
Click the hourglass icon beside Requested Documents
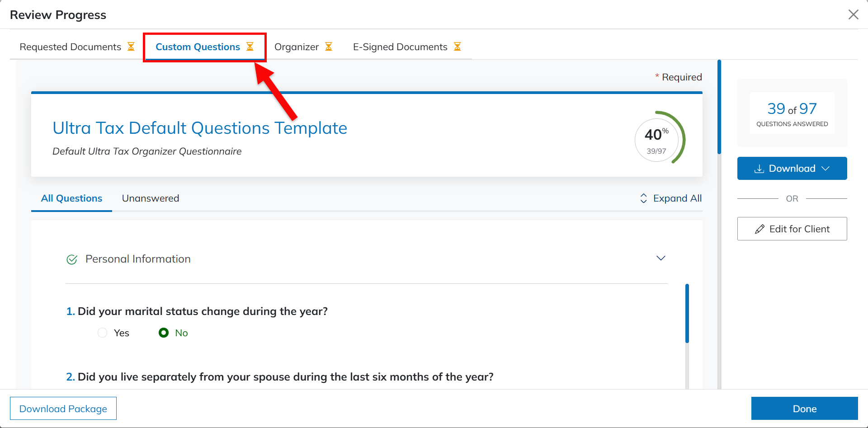tap(131, 47)
